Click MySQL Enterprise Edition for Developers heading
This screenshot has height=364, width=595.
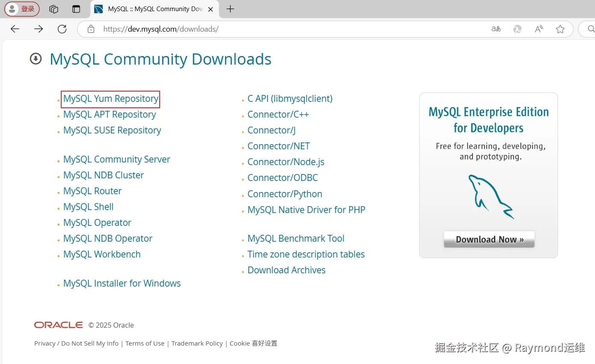pyautogui.click(x=488, y=120)
